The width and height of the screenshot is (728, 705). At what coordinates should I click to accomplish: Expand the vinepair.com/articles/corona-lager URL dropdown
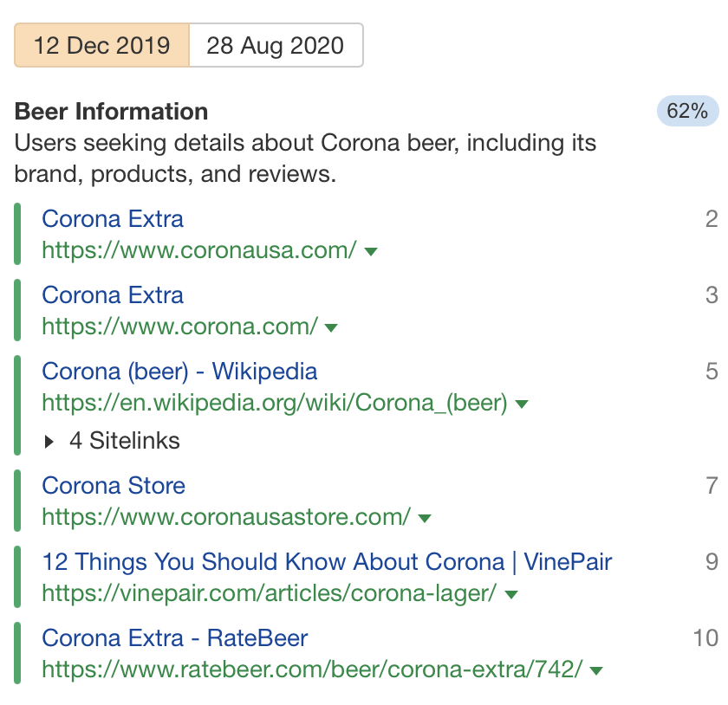pos(510,594)
